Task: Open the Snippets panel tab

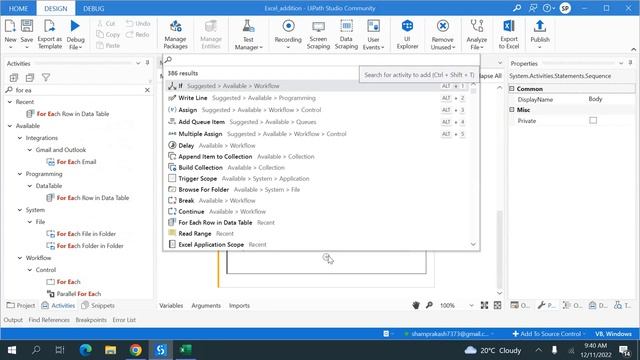Action: pyautogui.click(x=98, y=305)
